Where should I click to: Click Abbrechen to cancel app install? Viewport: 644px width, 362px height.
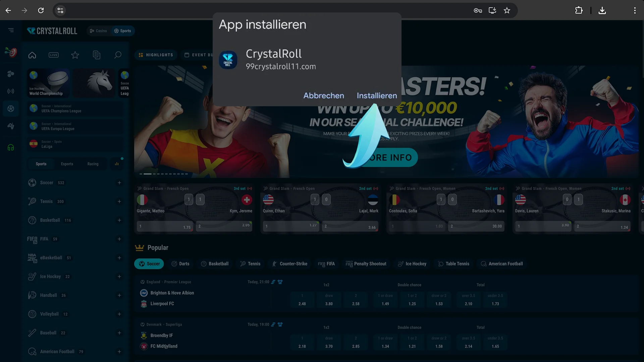point(324,96)
